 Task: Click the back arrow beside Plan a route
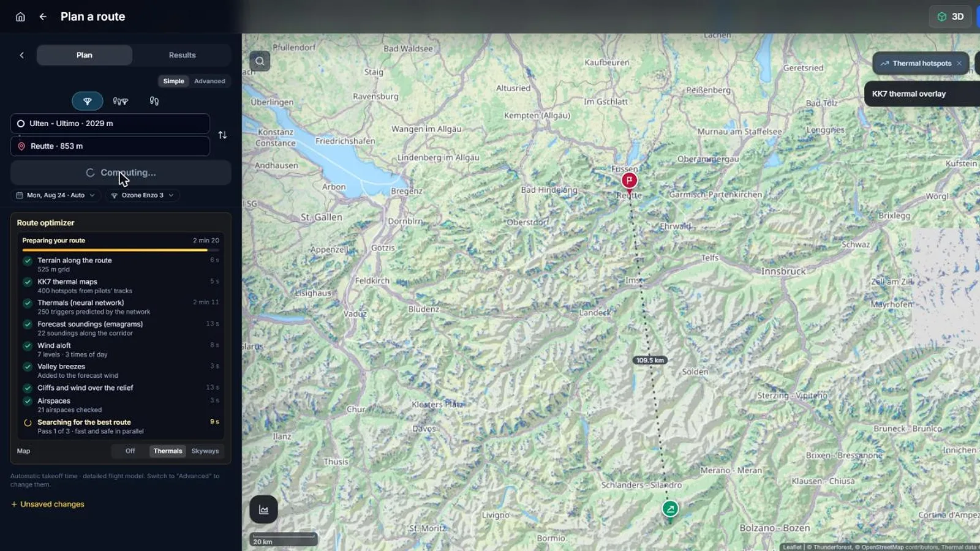[x=43, y=17]
